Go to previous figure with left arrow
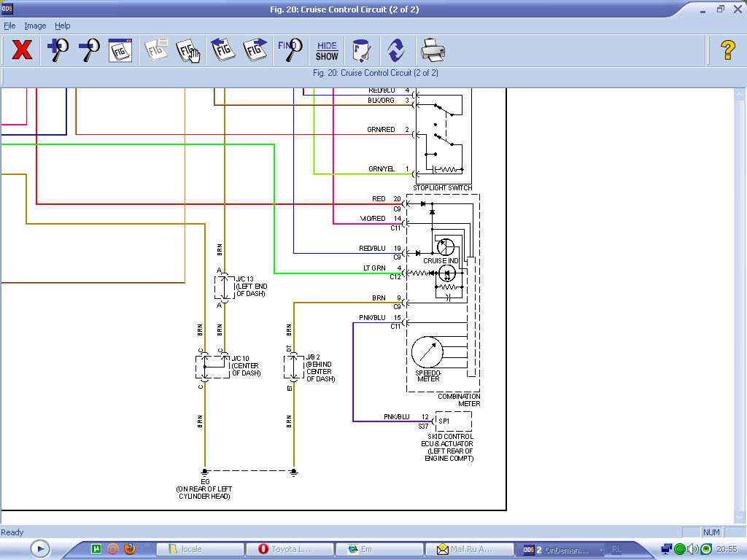The width and height of the screenshot is (747, 560). [x=222, y=50]
